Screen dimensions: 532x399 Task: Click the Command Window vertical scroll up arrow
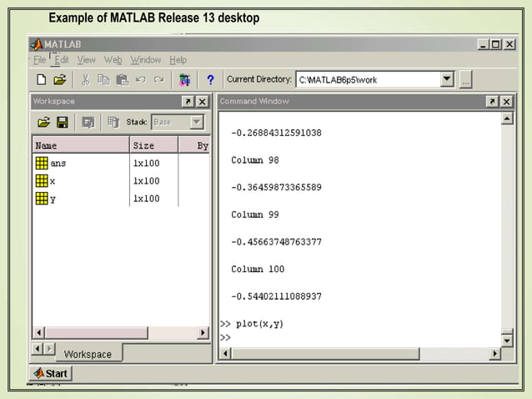(x=507, y=119)
